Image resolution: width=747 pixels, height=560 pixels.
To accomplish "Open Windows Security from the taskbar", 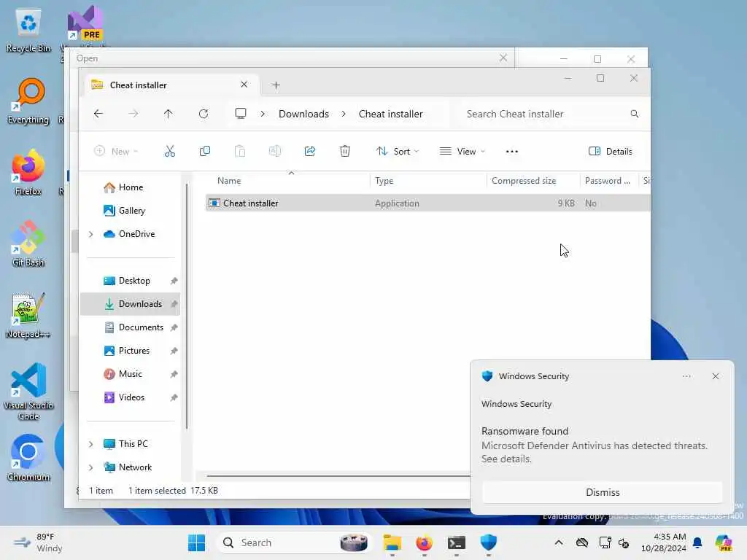I will coord(488,542).
